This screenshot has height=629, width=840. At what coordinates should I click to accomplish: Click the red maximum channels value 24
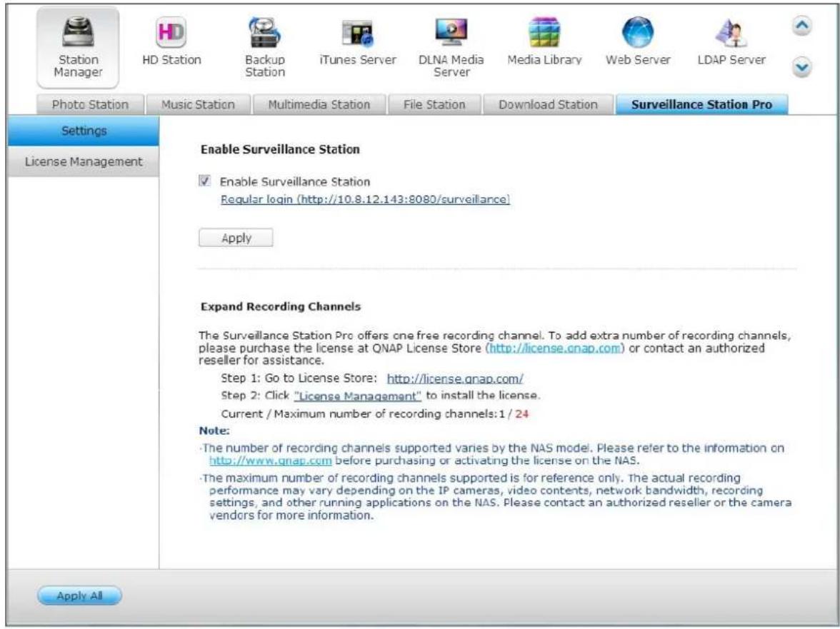click(x=521, y=414)
